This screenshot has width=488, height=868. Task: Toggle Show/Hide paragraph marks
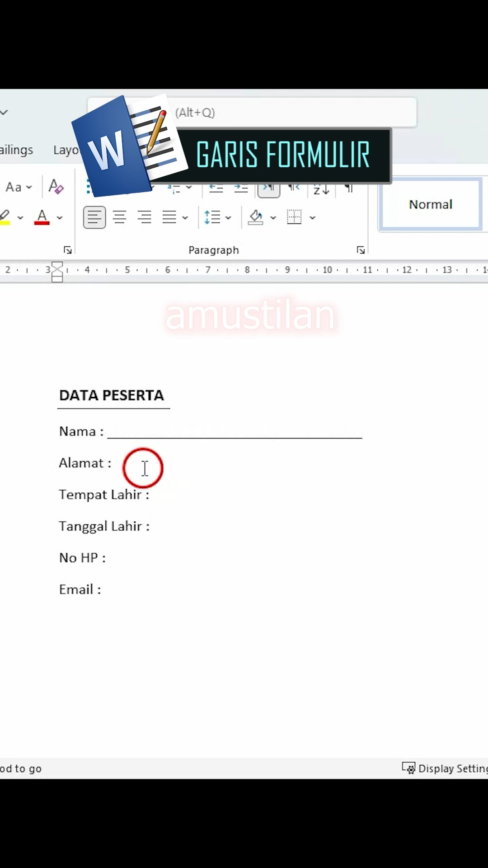coord(348,189)
